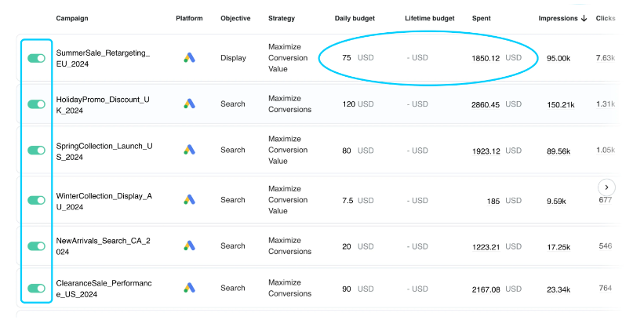Image resolution: width=644 pixels, height=320 pixels.
Task: Open the NewArrivals_Search_CA_2024 campaign link
Action: click(102, 246)
